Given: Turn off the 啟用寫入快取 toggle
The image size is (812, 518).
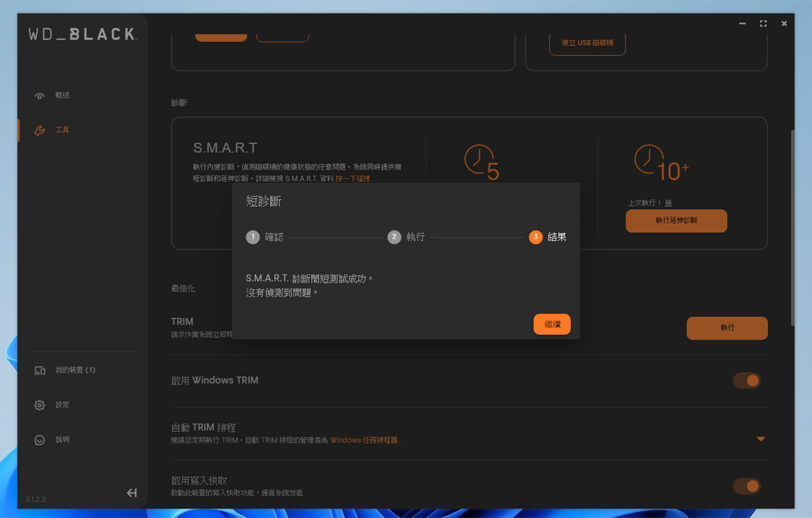Looking at the screenshot, I should pos(747,485).
